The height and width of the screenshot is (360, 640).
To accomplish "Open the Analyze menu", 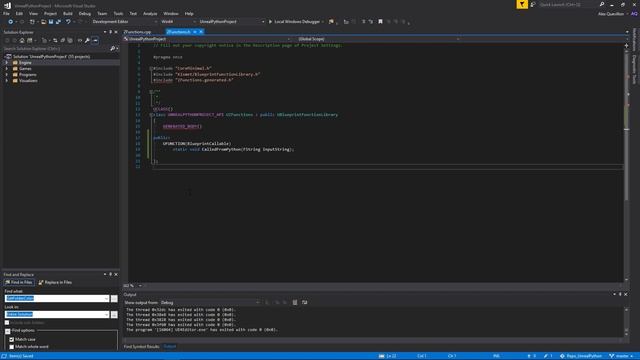I will (x=150, y=13).
